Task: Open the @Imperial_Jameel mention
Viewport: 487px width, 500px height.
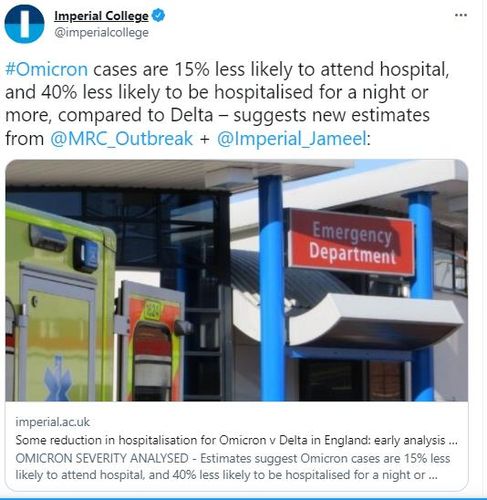Action: tap(292, 138)
